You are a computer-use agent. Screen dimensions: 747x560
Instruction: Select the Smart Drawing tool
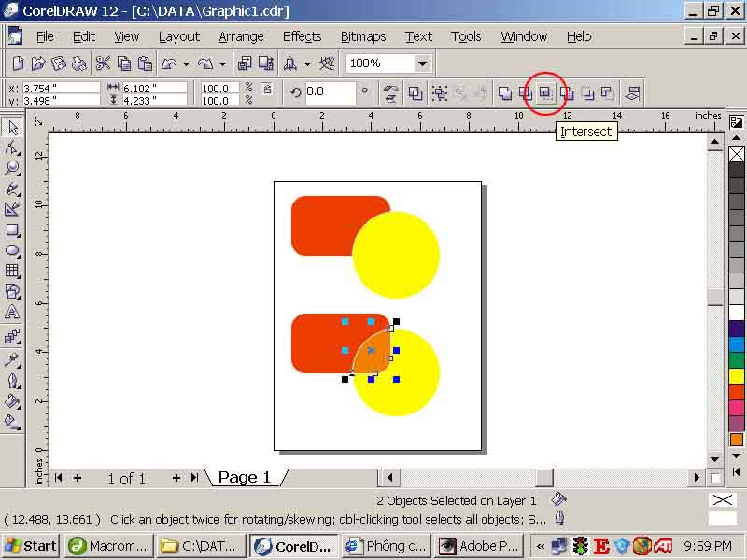(12, 209)
